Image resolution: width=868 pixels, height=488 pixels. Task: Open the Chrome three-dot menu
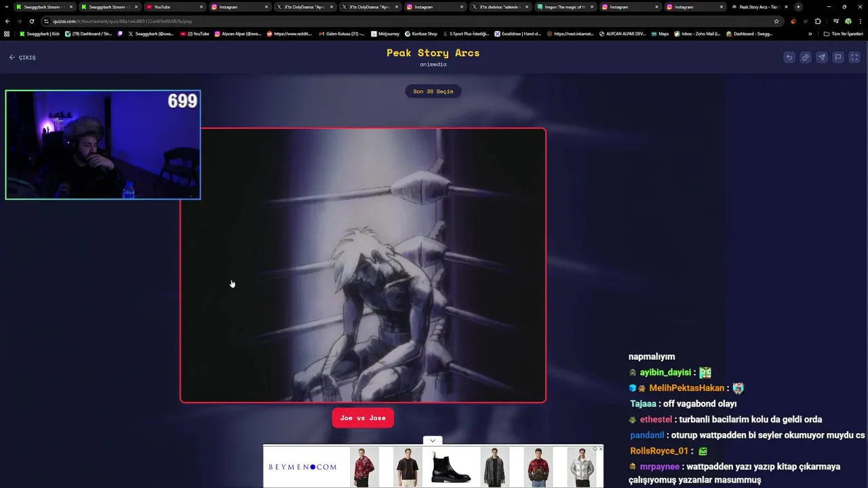coord(860,21)
